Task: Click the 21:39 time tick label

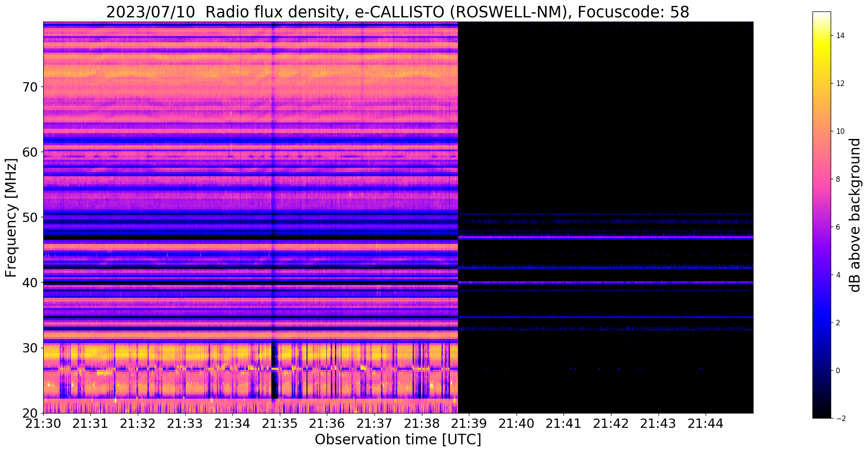Action: (469, 423)
